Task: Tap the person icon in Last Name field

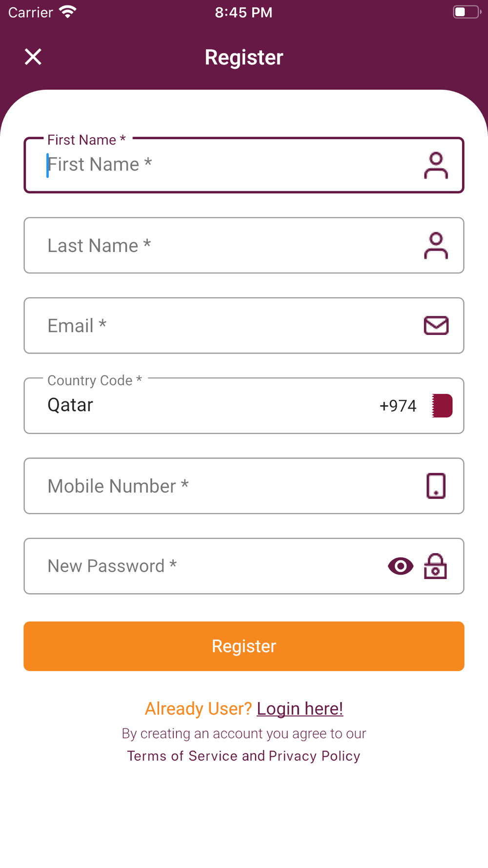Action: pos(436,246)
